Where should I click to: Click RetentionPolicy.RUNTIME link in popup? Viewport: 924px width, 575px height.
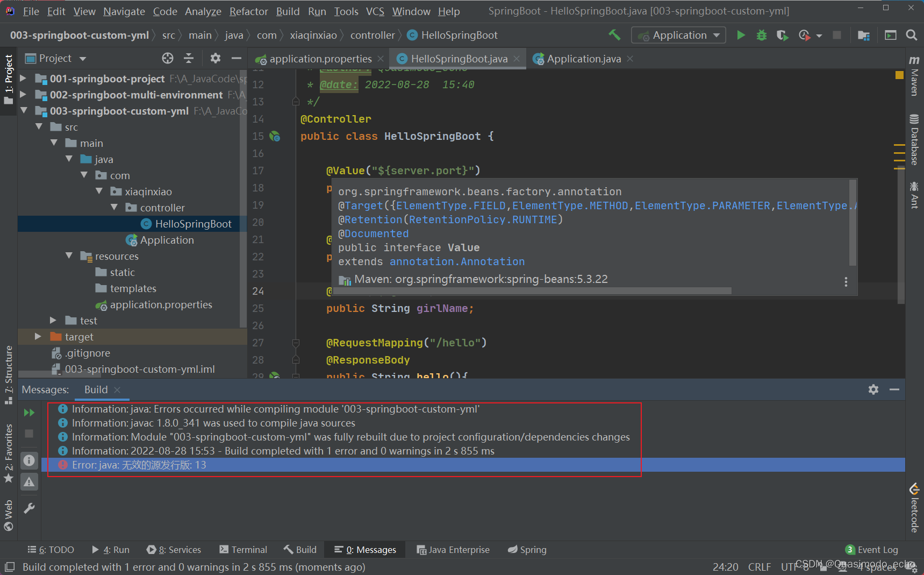(483, 219)
